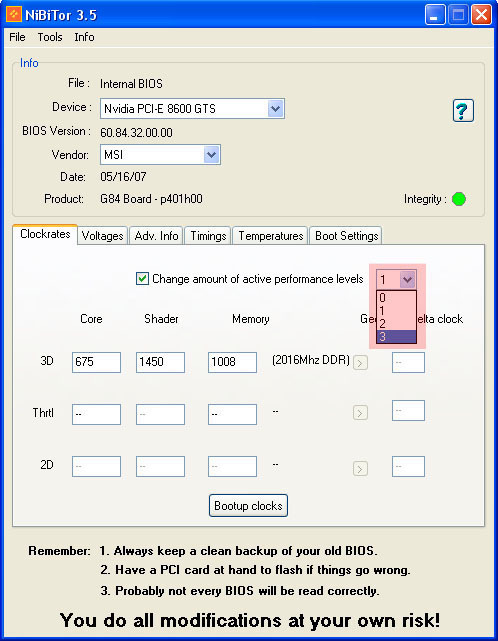This screenshot has height=641, width=498.
Task: Close the NiBiTor window
Action: pos(482,15)
